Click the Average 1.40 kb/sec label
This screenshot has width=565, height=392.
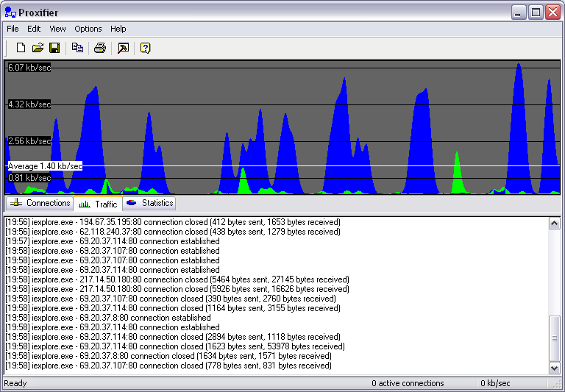point(45,166)
